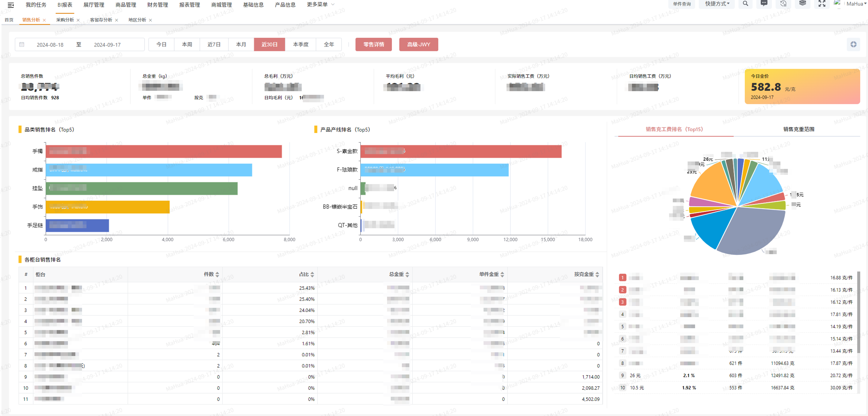Select the 本季度 time range option

pos(300,44)
